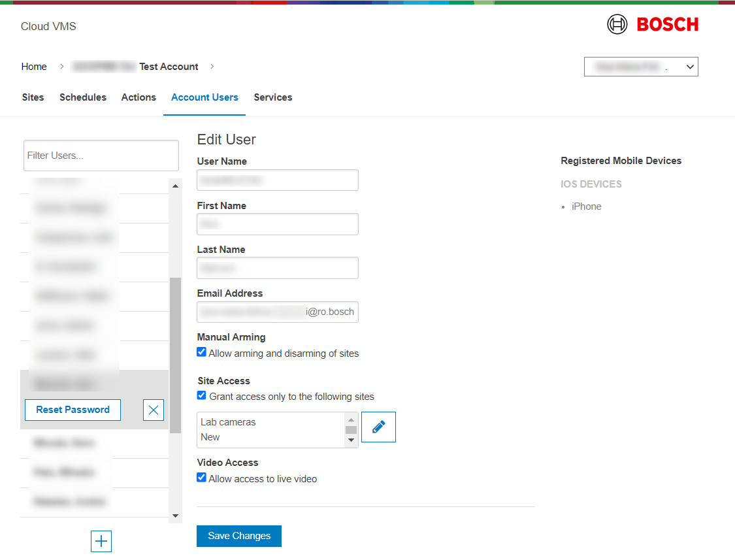Click the X delete user icon
This screenshot has height=560, width=735.
154,410
